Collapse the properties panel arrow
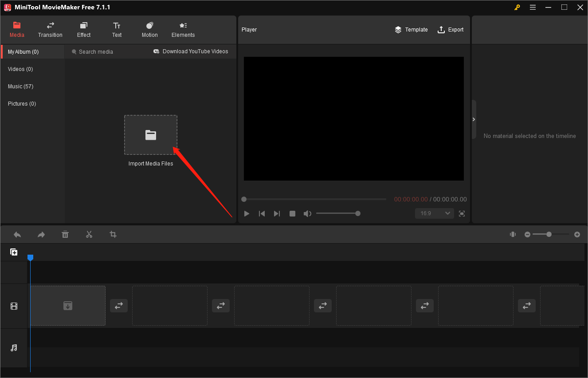 coord(474,119)
